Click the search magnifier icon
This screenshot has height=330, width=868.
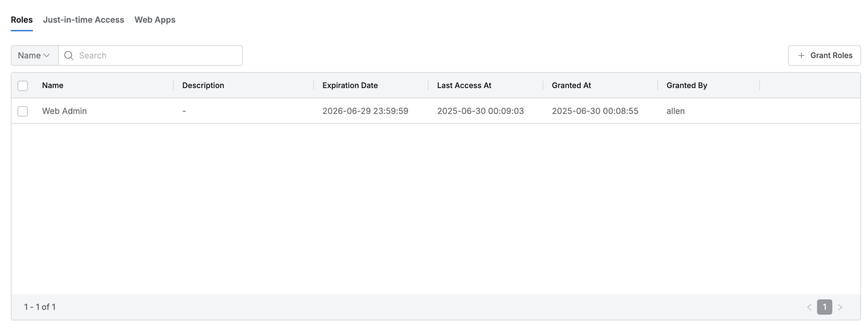(69, 55)
